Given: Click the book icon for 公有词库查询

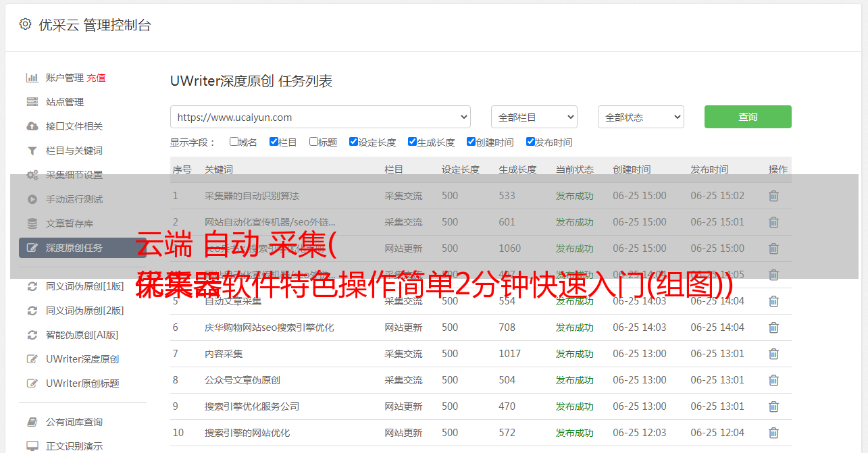Looking at the screenshot, I should pos(32,422).
